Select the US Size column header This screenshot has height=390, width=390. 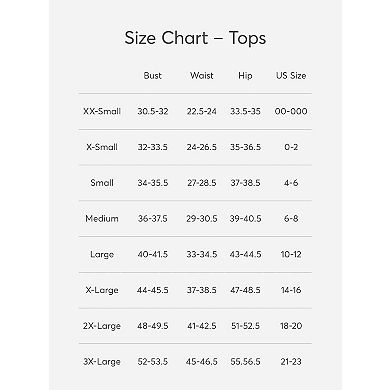click(291, 76)
